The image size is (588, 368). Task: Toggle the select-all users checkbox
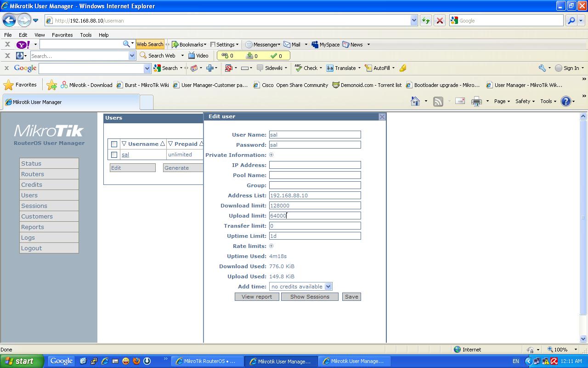tap(114, 144)
